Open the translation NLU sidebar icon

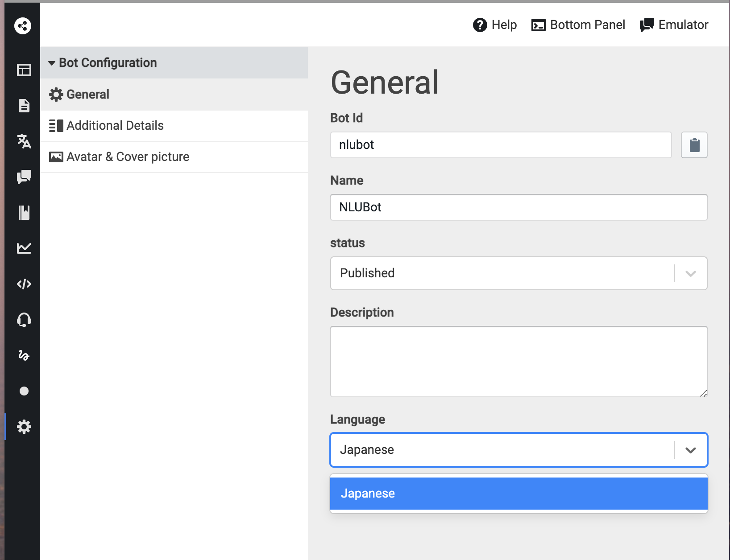(24, 141)
